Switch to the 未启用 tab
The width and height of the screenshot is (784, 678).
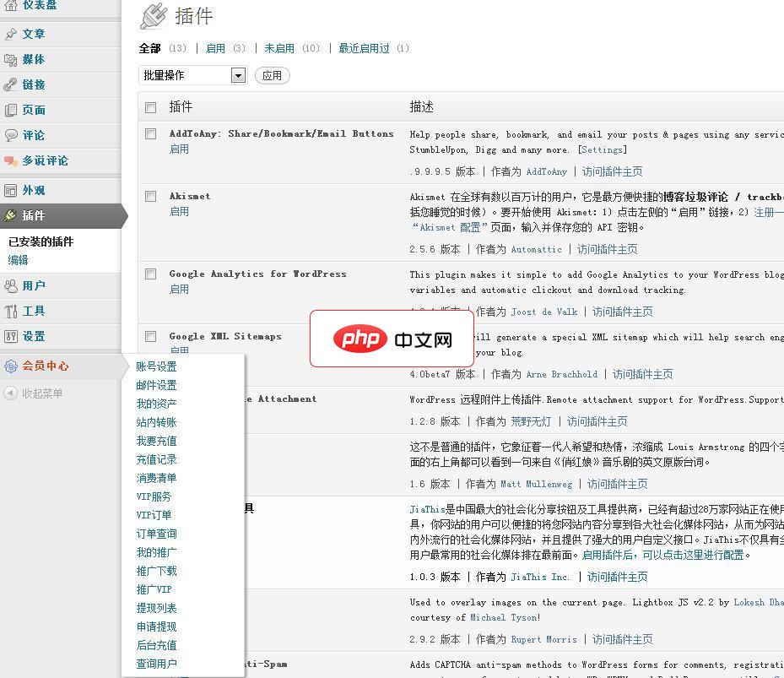click(x=279, y=48)
